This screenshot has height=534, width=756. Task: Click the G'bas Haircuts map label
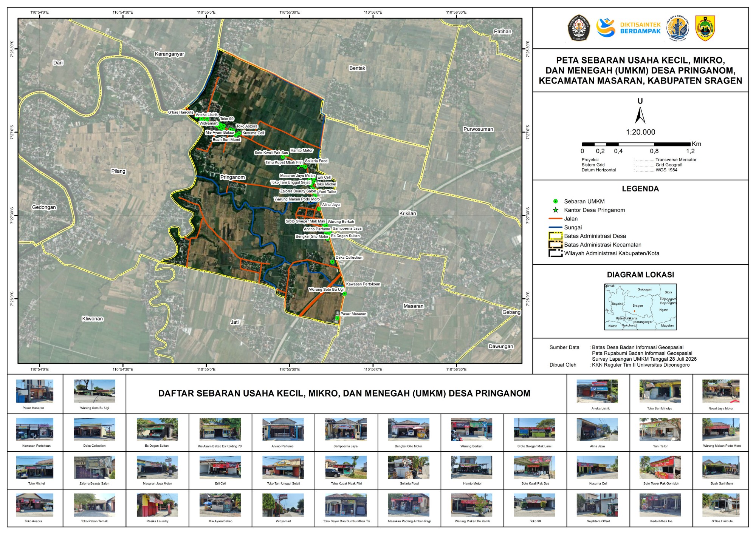[x=181, y=112]
